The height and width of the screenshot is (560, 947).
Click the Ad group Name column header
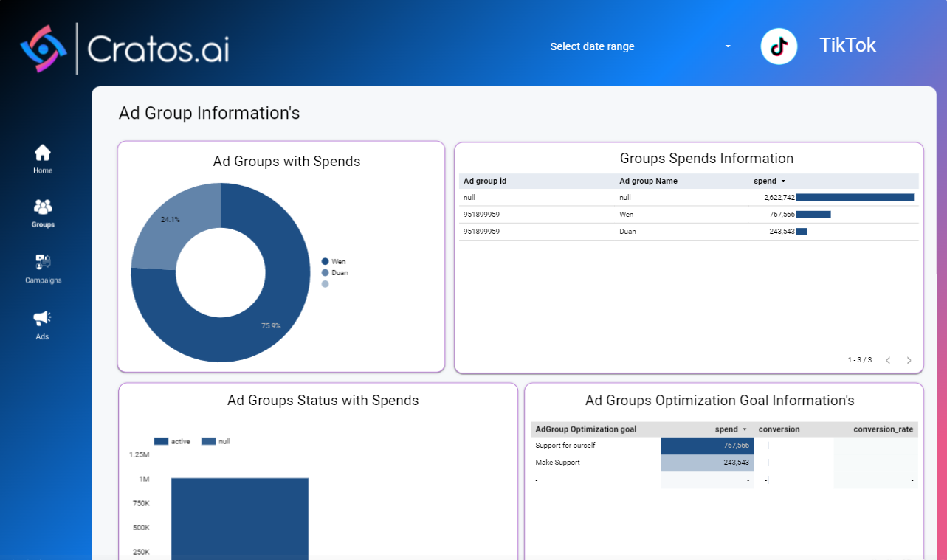[648, 181]
